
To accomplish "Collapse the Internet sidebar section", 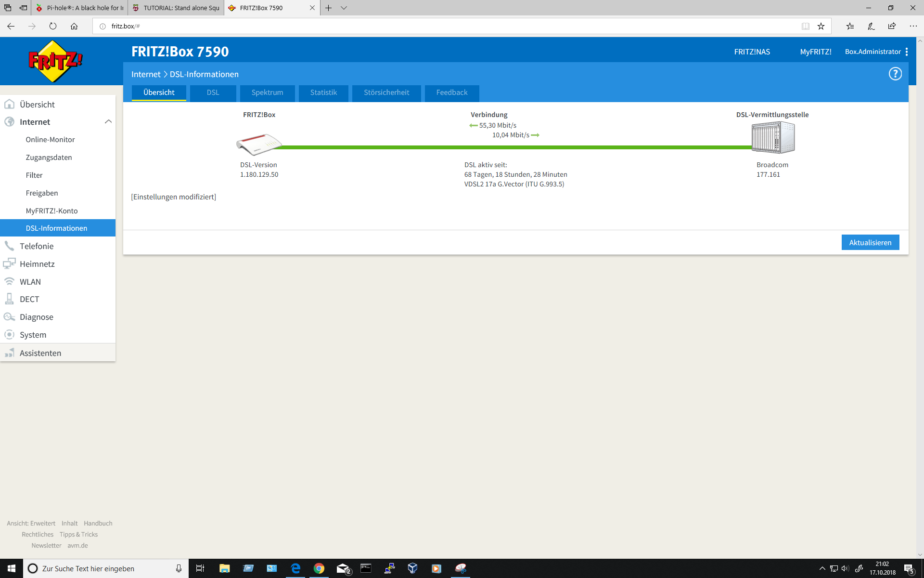I will pyautogui.click(x=108, y=122).
